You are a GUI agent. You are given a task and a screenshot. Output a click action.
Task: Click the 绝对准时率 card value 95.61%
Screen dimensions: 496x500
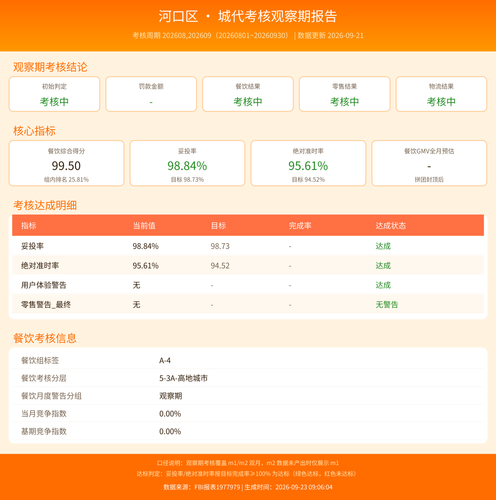pyautogui.click(x=308, y=166)
